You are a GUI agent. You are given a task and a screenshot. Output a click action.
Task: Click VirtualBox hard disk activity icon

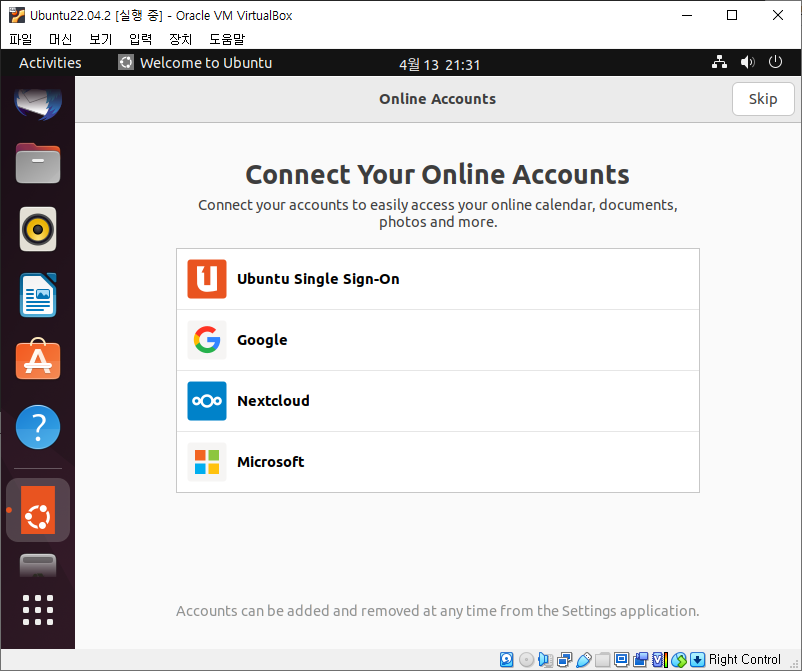[506, 659]
